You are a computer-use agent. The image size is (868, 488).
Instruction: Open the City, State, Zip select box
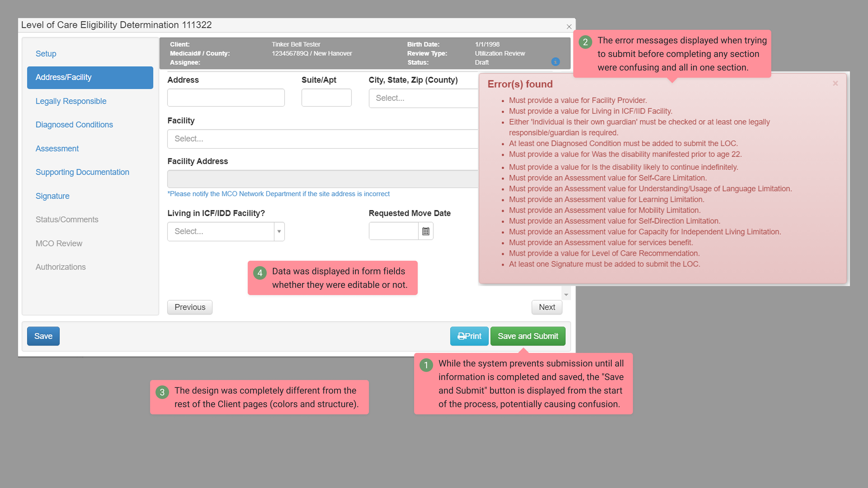[423, 98]
